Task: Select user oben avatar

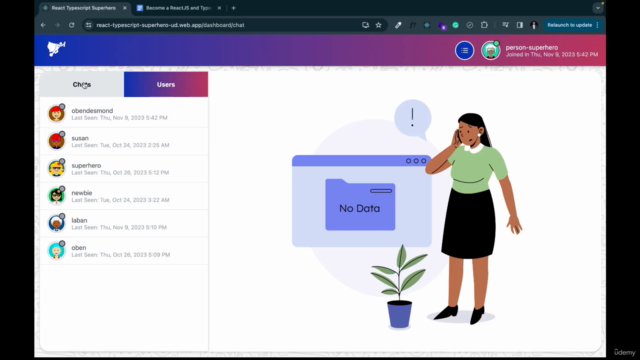Action: click(x=56, y=250)
